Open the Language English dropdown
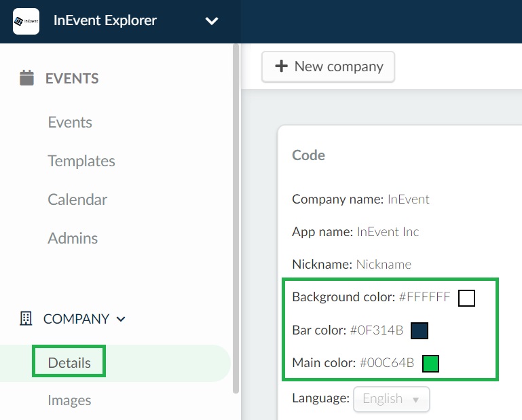Image resolution: width=522 pixels, height=420 pixels. [x=392, y=399]
